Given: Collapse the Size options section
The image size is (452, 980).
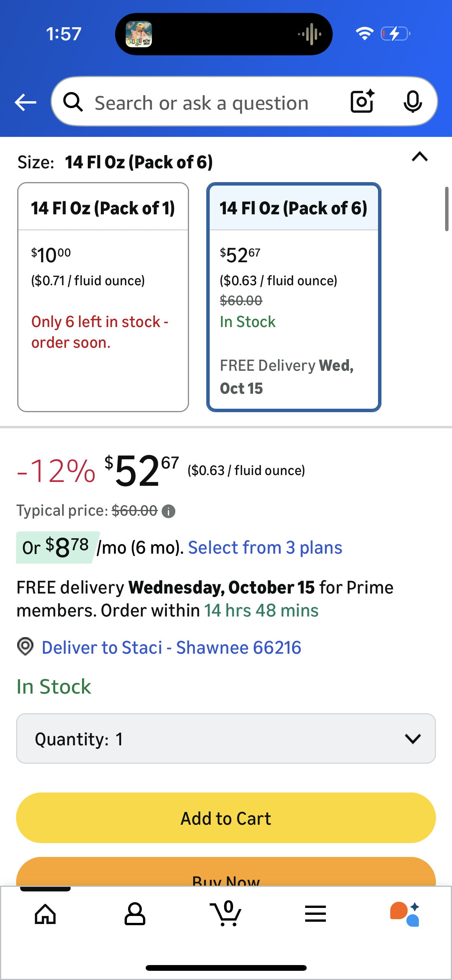Looking at the screenshot, I should tap(419, 157).
